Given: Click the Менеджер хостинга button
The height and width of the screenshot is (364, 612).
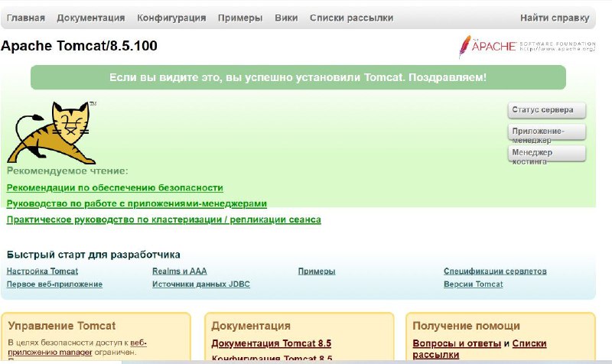Looking at the screenshot, I should pos(547,154).
